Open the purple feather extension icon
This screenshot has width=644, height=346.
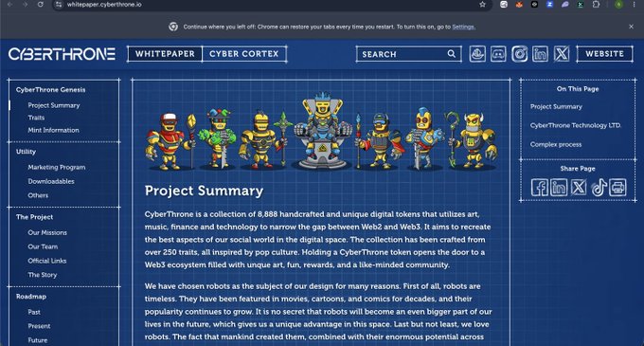565,5
